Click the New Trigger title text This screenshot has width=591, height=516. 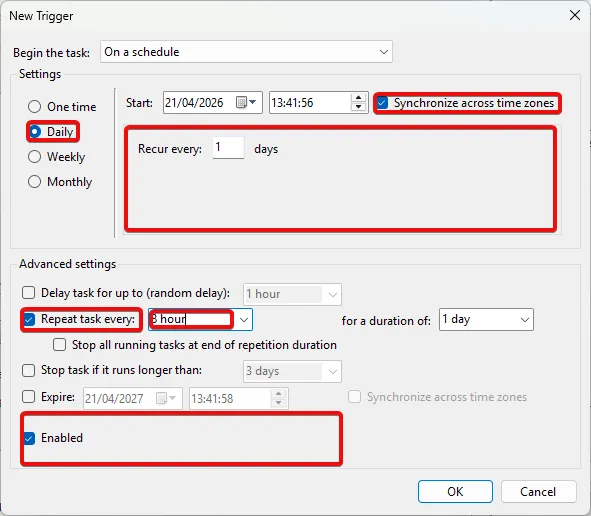(41, 16)
